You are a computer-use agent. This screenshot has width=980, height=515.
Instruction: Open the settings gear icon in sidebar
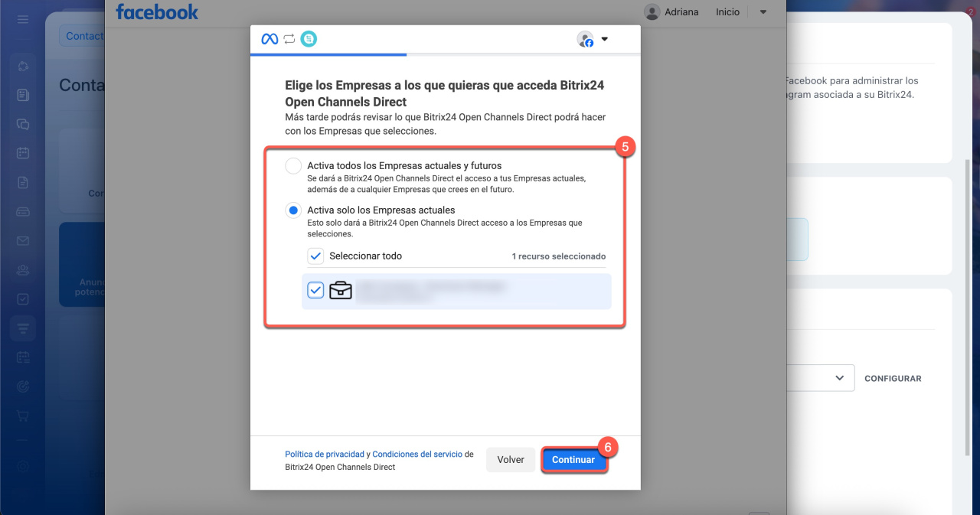pyautogui.click(x=23, y=466)
